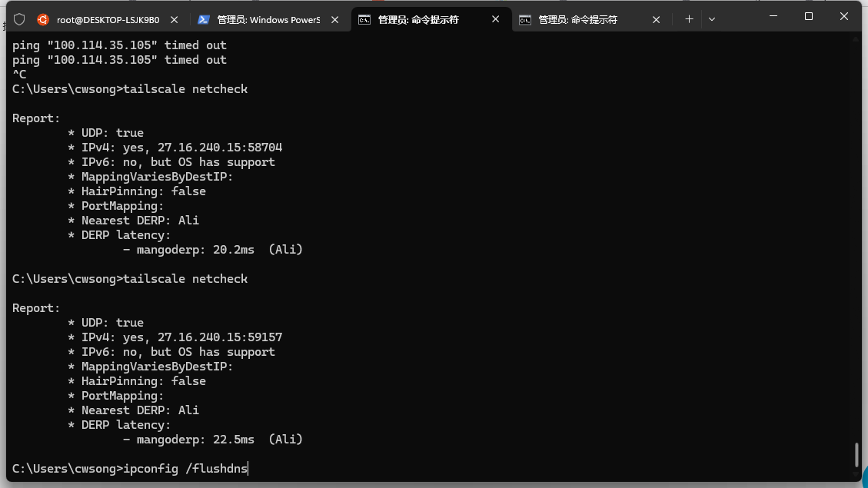Click the cmd icon on the active 命令提示符 tab
Image resolution: width=868 pixels, height=488 pixels.
(x=364, y=20)
